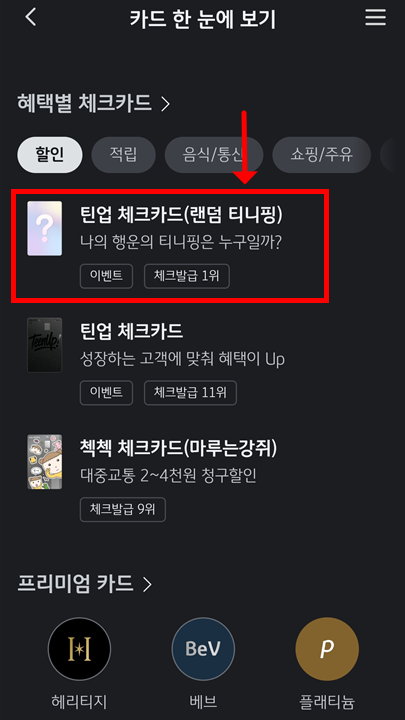Screen dimensions: 405x720
Task: Tap the black TeenUp card image
Action: pyautogui.click(x=45, y=345)
